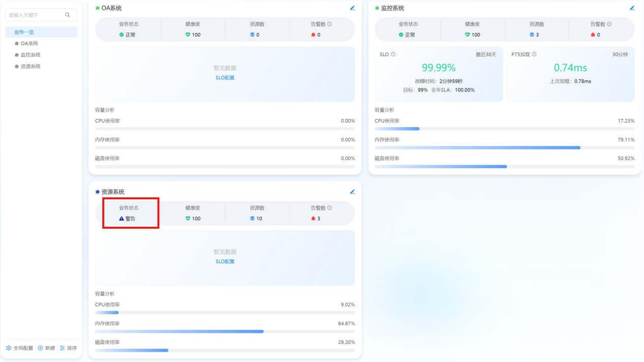Image resolution: width=644 pixels, height=362 pixels.
Task: Click the 监控系统 CPU使用率 progress bar
Action: click(505, 129)
